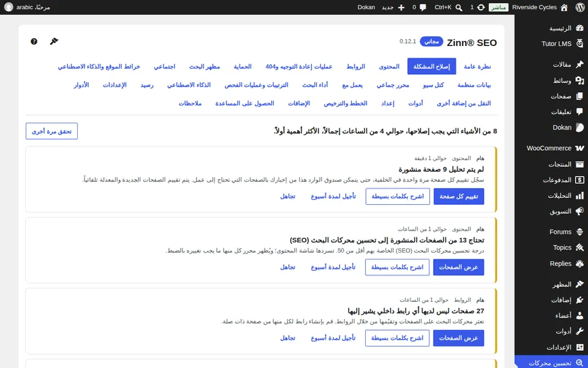Click the help question mark icon
Viewport: 588px width, 368px height.
click(x=34, y=41)
